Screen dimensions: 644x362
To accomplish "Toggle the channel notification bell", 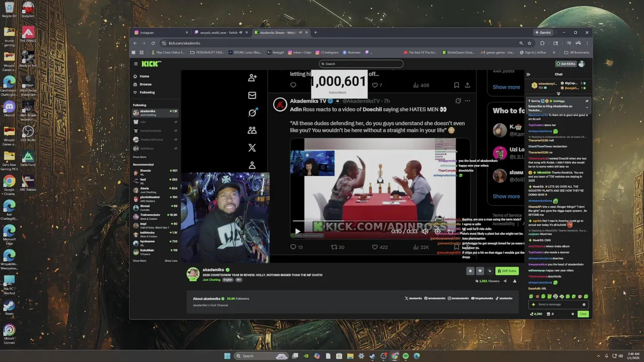I will pos(470,271).
